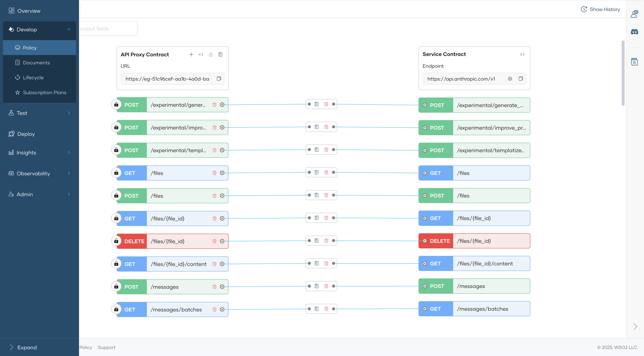Viewport: 644px width, 356px height.
Task: Collapse the Develop menu section
Action: [69, 29]
